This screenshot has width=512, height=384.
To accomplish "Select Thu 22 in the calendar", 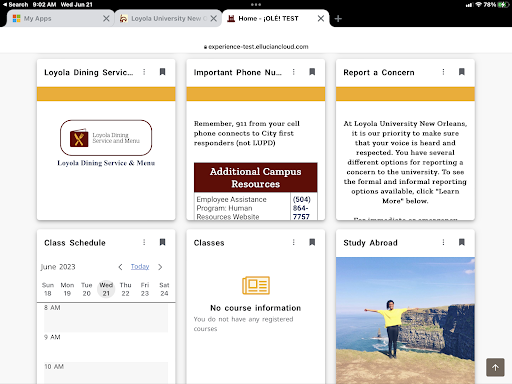I will (125, 289).
